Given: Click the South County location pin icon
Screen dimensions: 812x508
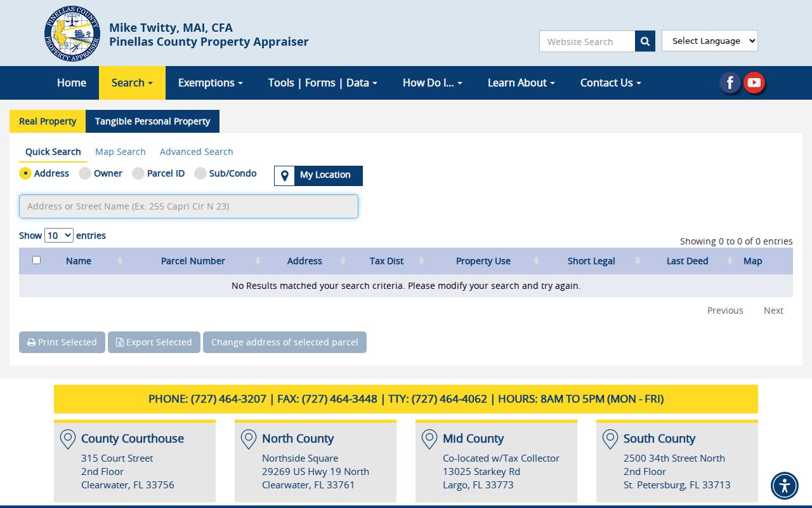Looking at the screenshot, I should point(610,439).
